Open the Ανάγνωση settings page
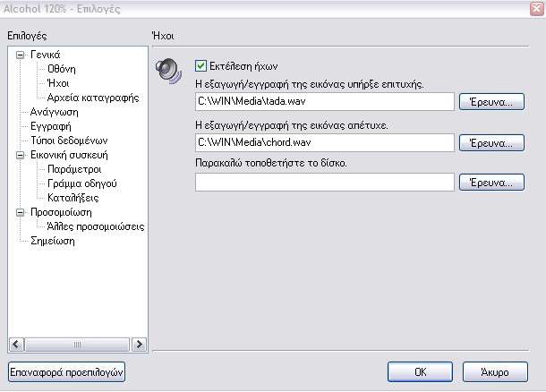546x392 pixels. tap(55, 112)
